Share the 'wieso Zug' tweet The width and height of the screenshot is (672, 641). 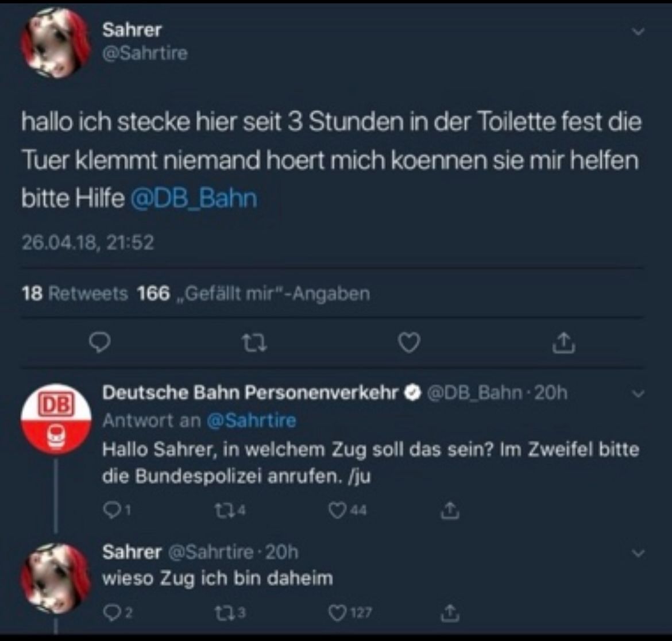coord(451,613)
